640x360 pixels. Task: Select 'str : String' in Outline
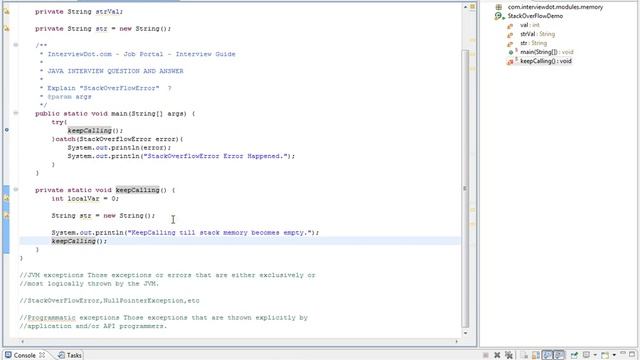coord(533,43)
